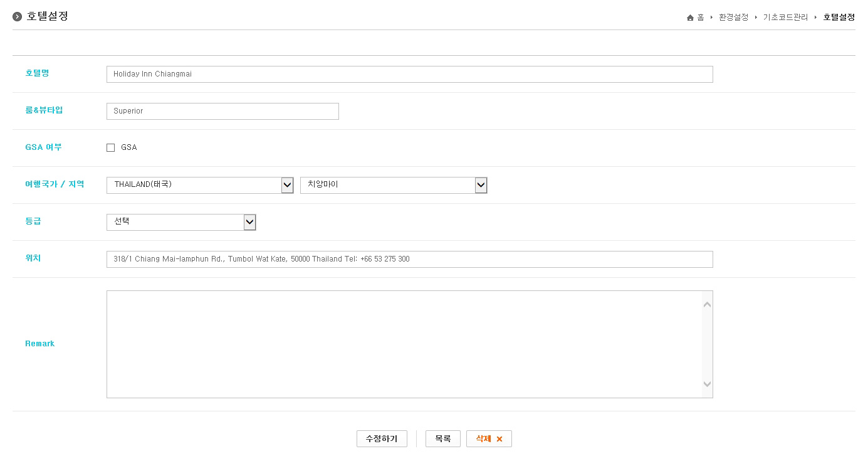Go to 환경설정 in breadcrumb
Viewport: 868px width, 466px height.
click(x=733, y=18)
